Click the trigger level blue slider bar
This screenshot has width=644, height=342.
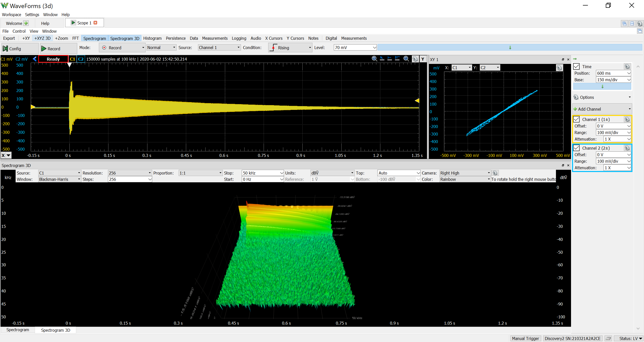pos(510,48)
